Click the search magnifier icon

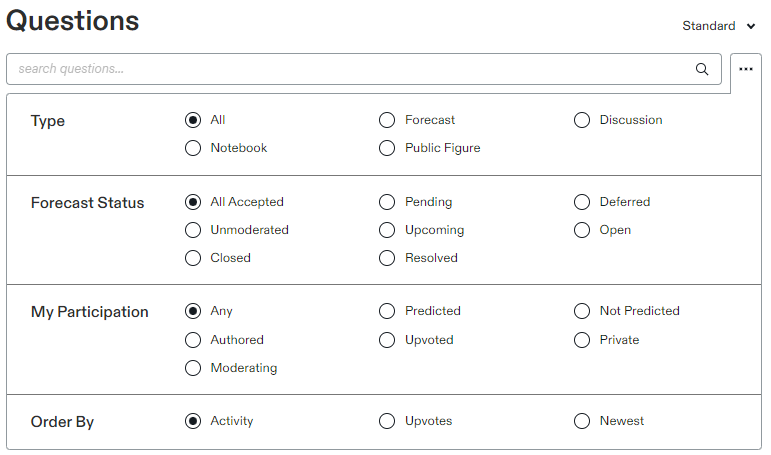coord(702,70)
